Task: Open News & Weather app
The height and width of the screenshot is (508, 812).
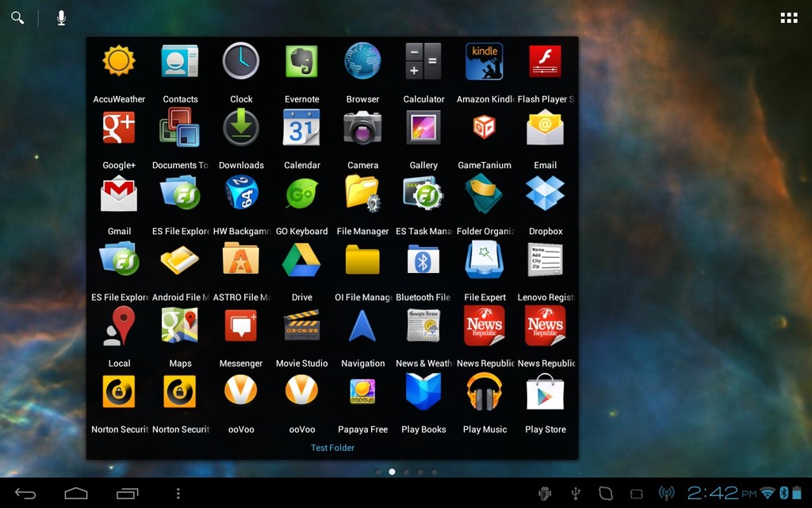Action: tap(423, 325)
